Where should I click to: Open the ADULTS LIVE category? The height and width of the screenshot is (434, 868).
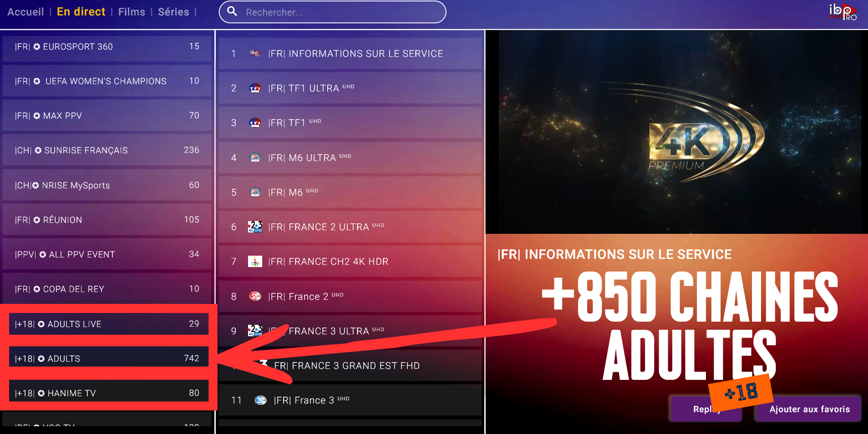109,324
